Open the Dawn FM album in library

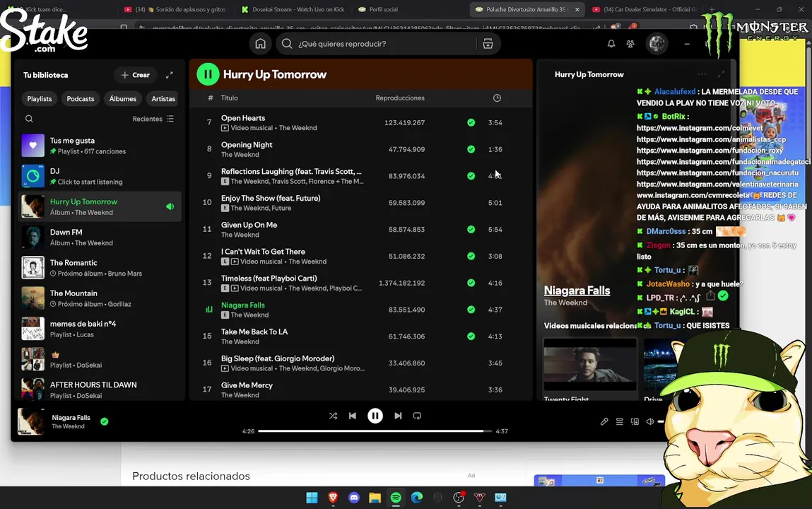100,237
